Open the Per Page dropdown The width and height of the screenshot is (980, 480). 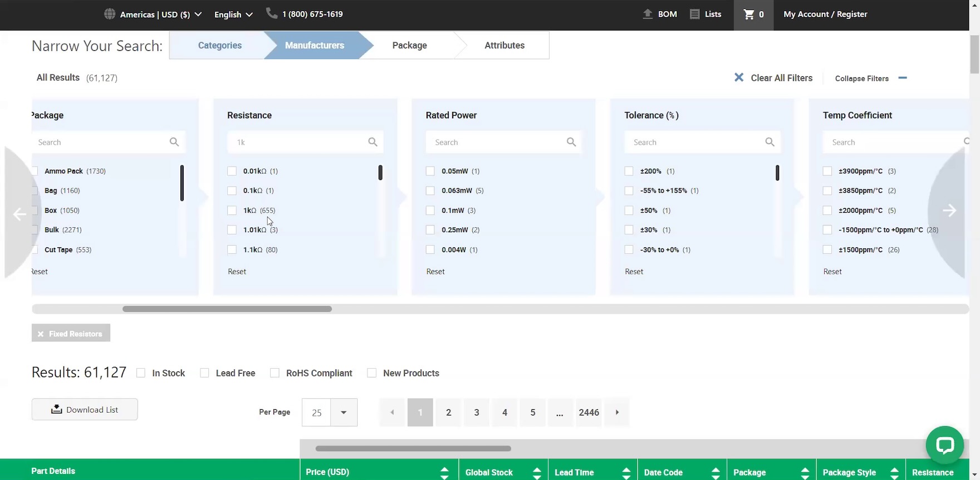pos(343,413)
